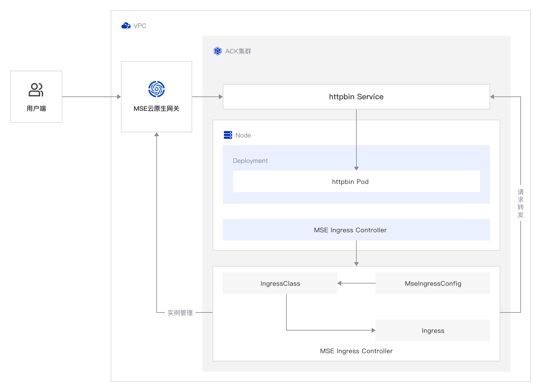
Task: Select the httpbin Pod box
Action: click(x=356, y=182)
